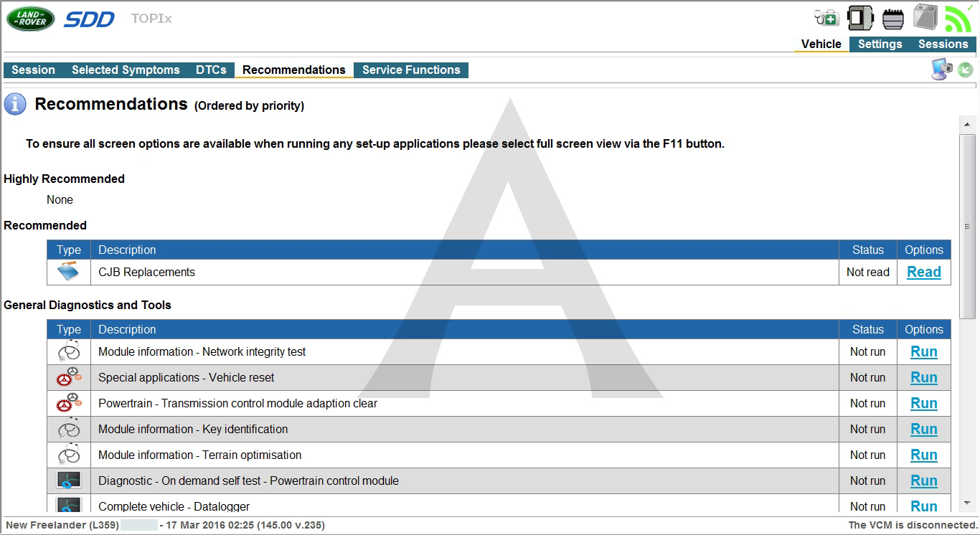Click the green wireless signal icon
The image size is (980, 535).
point(957,19)
